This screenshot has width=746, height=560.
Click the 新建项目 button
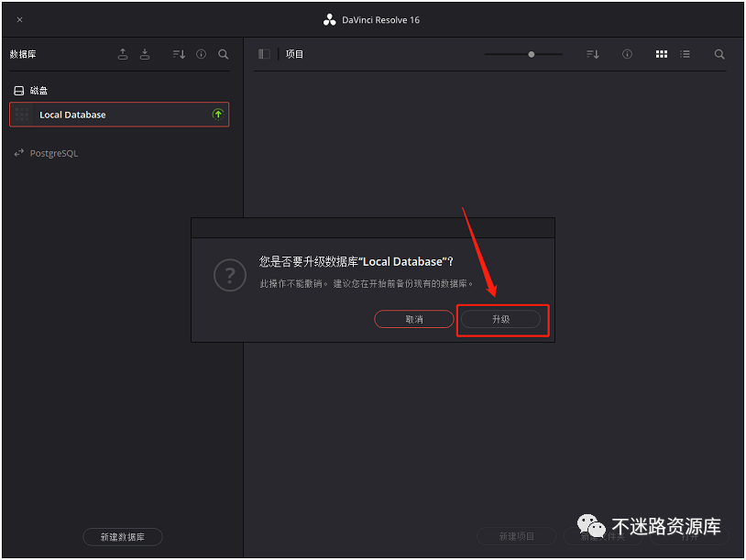[516, 536]
